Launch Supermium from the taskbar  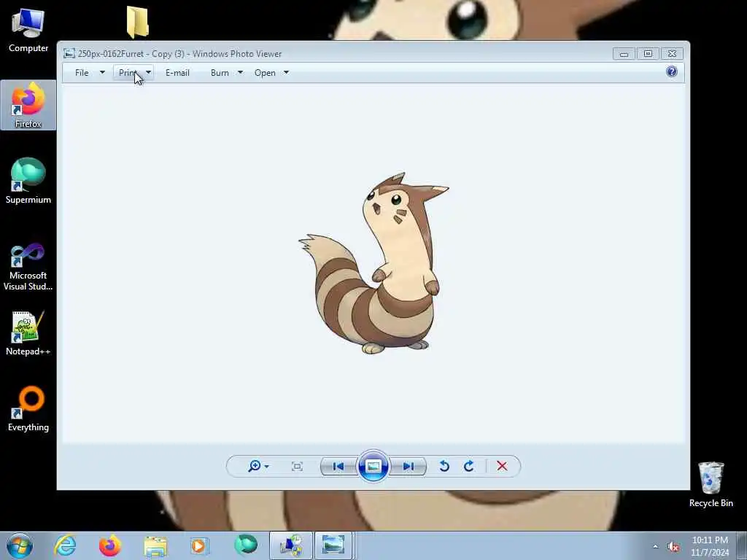pos(246,545)
